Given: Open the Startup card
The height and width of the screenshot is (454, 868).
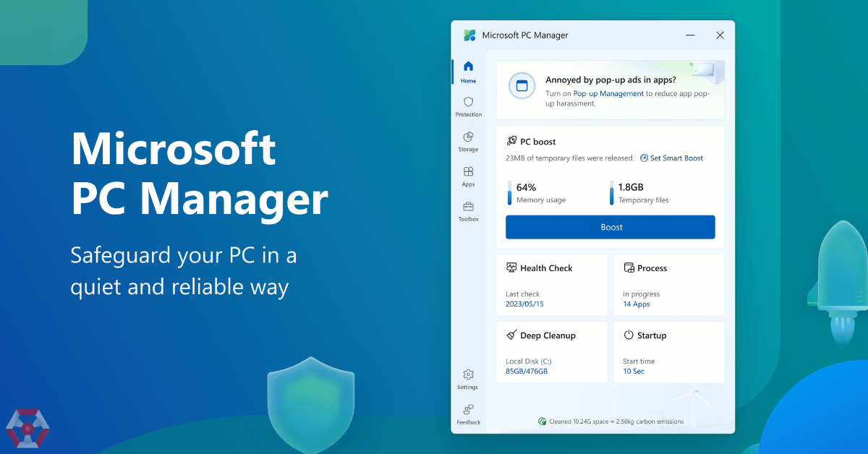Looking at the screenshot, I should click(x=669, y=352).
